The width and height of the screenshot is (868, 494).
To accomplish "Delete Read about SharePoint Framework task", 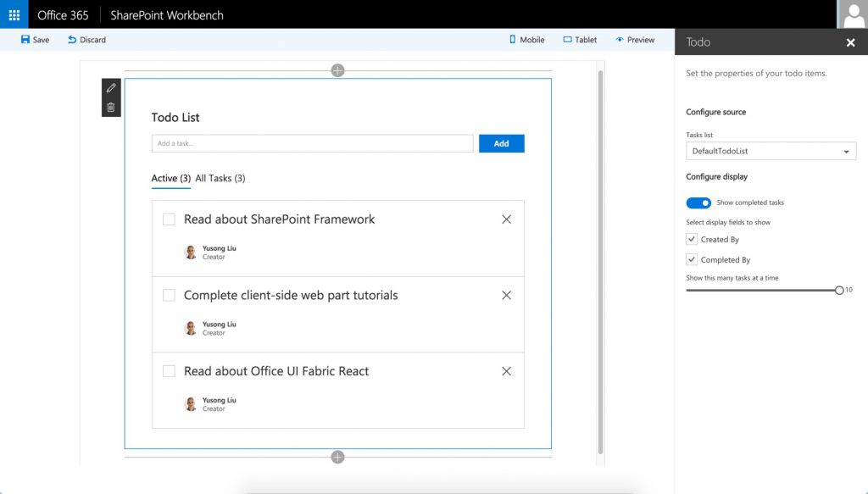I will click(507, 219).
